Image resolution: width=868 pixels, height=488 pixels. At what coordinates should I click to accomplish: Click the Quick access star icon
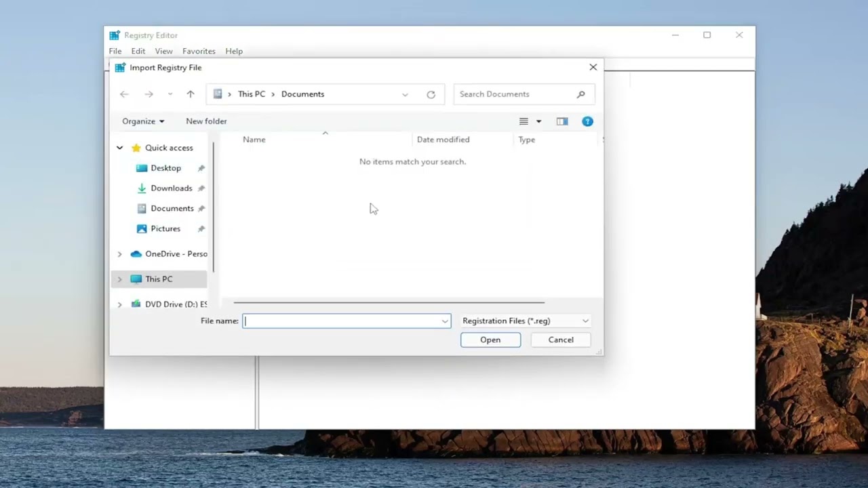(136, 148)
